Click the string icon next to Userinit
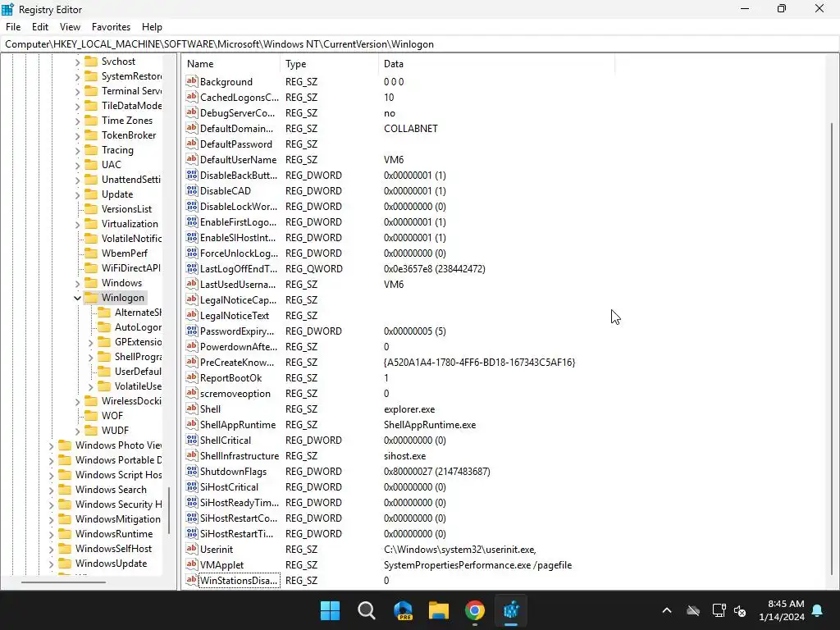Image resolution: width=840 pixels, height=630 pixels. tap(192, 549)
